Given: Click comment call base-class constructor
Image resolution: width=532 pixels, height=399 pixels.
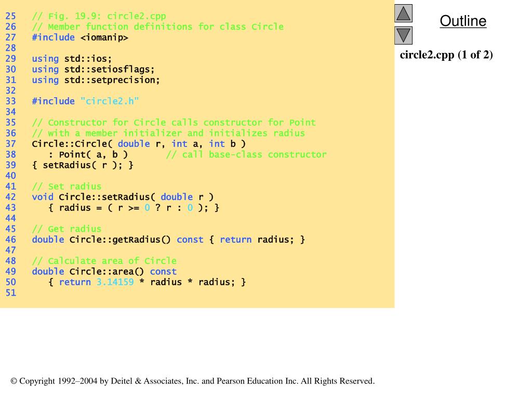Looking at the screenshot, I should pos(246,154).
